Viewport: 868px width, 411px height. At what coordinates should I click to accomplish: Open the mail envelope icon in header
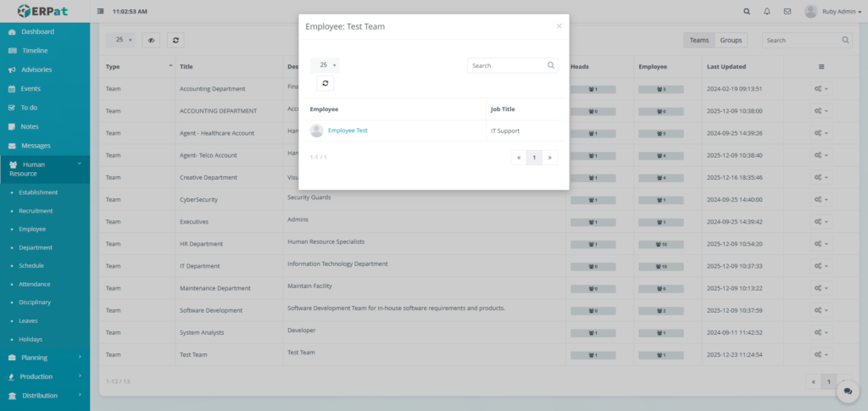click(x=787, y=12)
